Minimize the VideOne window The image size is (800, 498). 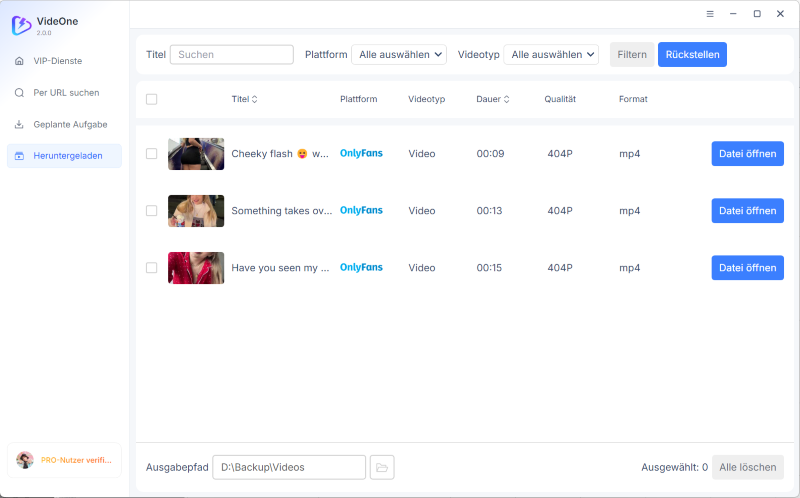pyautogui.click(x=733, y=14)
